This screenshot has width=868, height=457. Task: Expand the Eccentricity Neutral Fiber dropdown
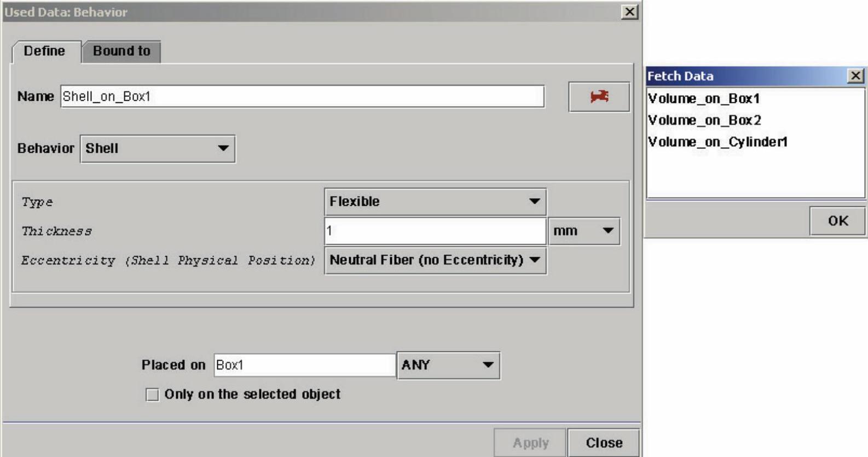click(x=435, y=260)
